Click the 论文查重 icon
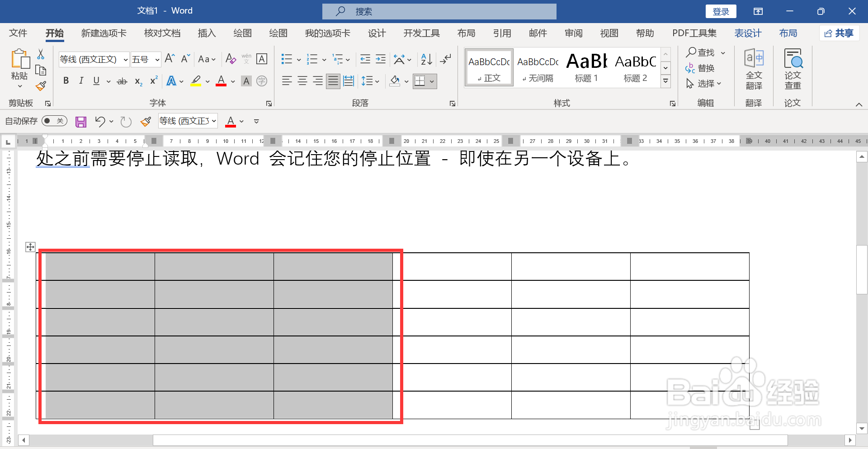The height and width of the screenshot is (449, 868). [793, 68]
